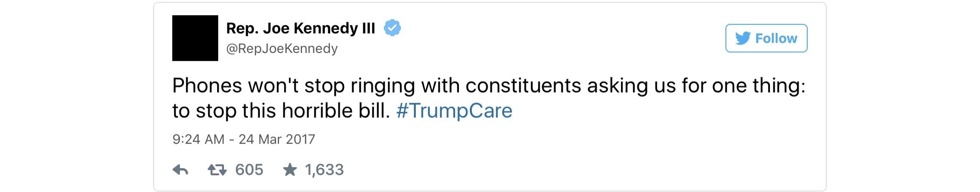Click the 605 retweet count
The height and width of the screenshot is (192, 980).
[x=249, y=170]
